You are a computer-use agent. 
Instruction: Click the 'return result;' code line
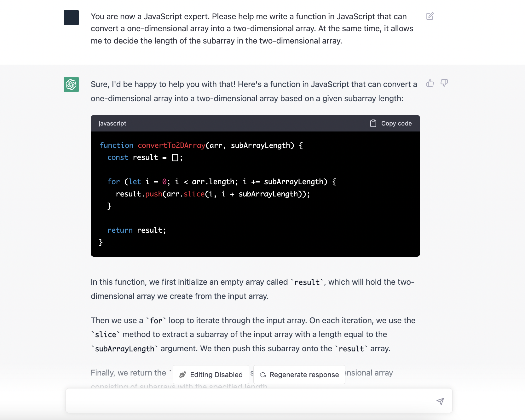click(x=136, y=230)
